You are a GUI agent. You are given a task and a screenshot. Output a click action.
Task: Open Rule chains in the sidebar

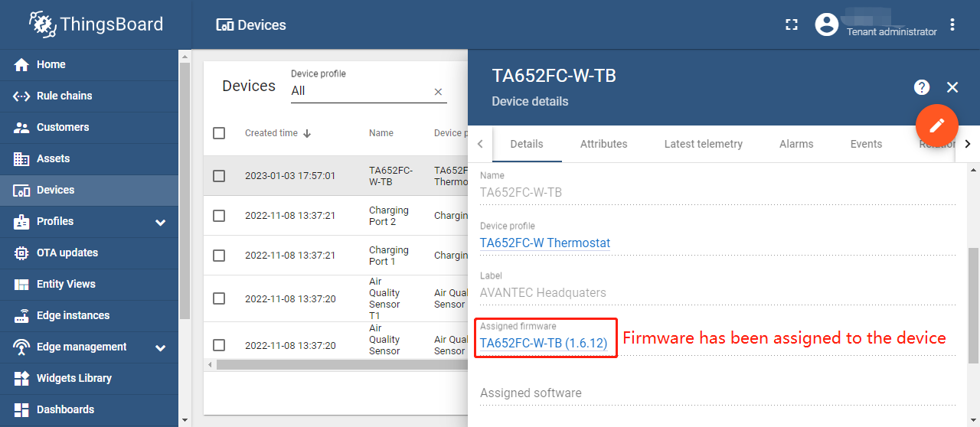click(89, 96)
